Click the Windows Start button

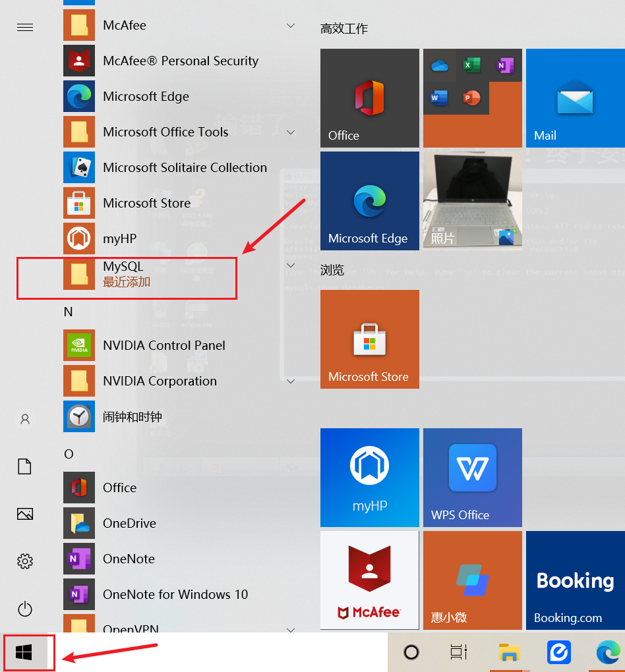(x=24, y=652)
